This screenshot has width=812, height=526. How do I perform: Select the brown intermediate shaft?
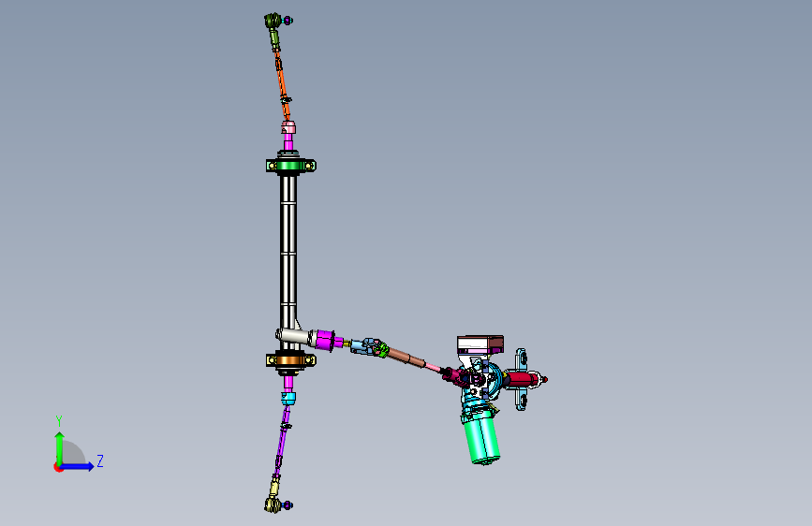click(406, 357)
